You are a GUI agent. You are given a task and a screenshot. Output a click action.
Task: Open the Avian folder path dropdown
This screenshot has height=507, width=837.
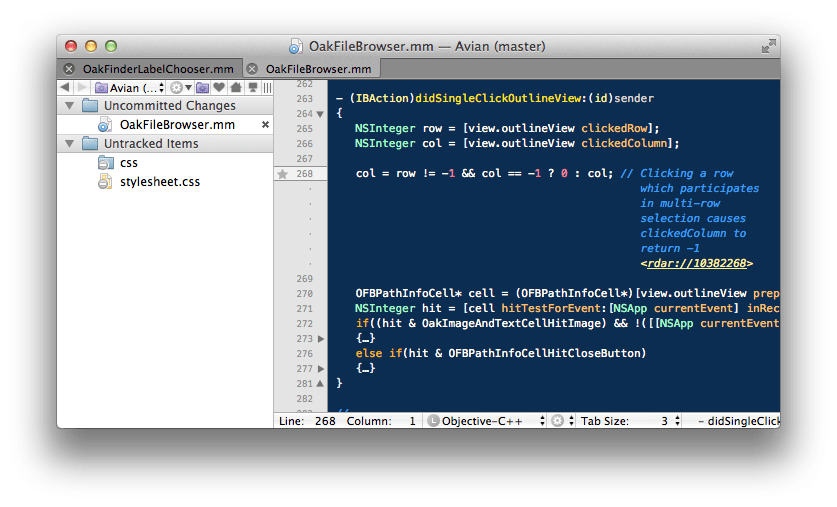click(x=128, y=88)
